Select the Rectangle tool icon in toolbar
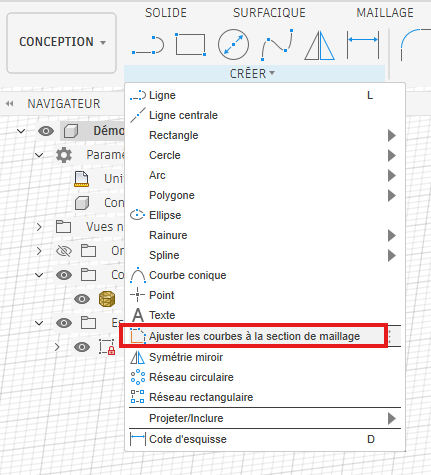 190,44
